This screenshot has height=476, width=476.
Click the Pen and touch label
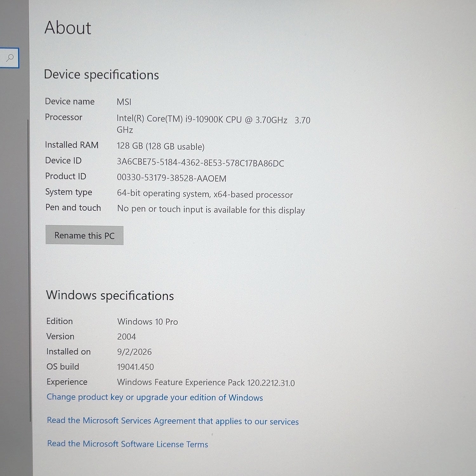tap(73, 208)
